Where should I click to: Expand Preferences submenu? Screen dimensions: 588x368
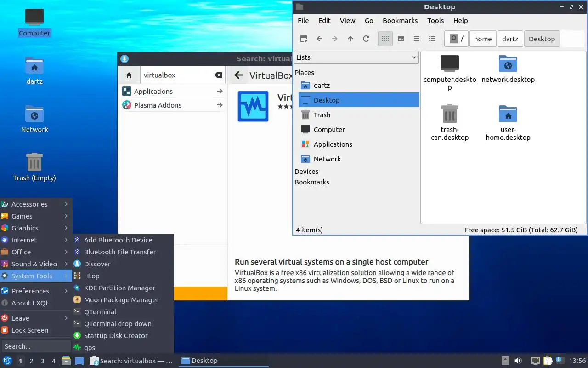coord(36,291)
